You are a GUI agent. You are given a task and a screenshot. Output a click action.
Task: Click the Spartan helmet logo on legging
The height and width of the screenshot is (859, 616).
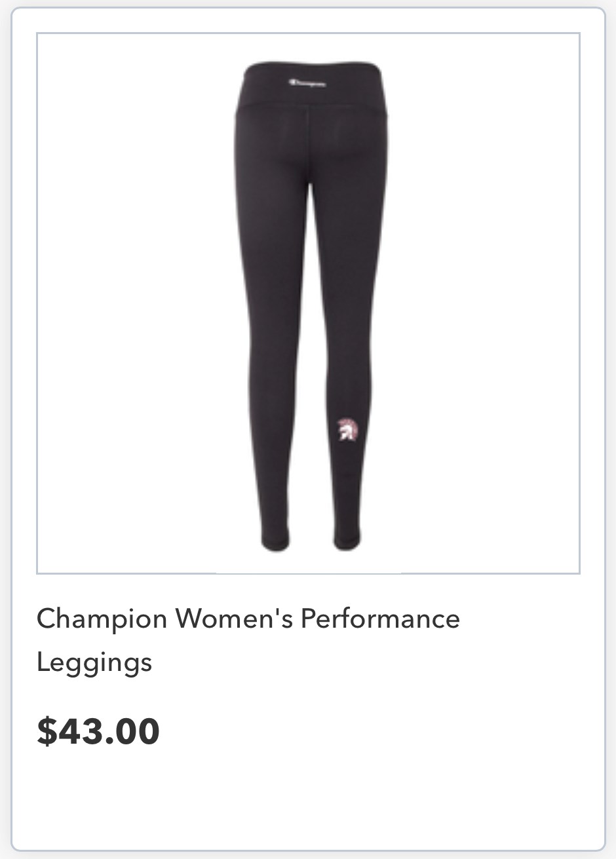pyautogui.click(x=347, y=429)
